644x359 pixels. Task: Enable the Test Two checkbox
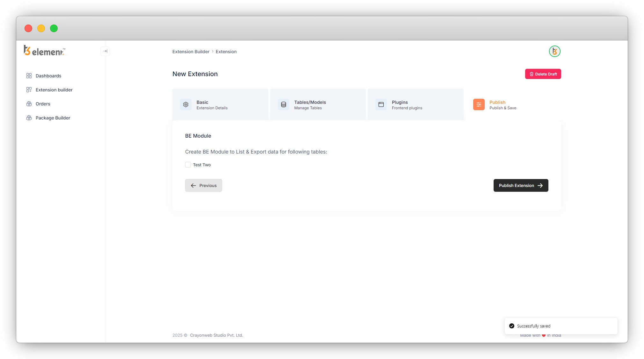[x=188, y=165]
